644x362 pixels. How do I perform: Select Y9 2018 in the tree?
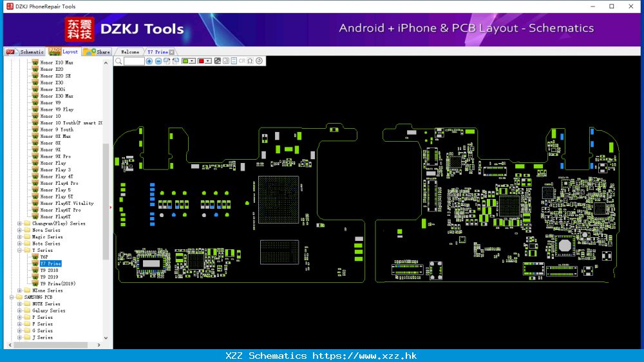tap(49, 271)
